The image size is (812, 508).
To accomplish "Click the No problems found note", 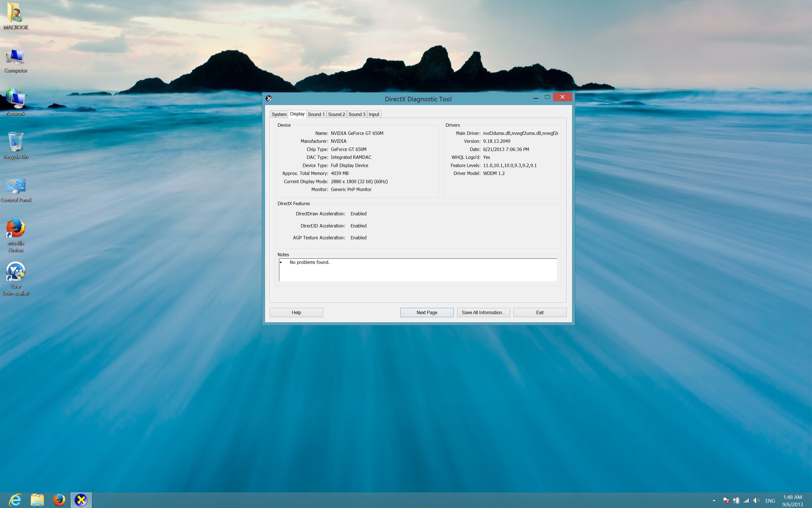I will [309, 262].
